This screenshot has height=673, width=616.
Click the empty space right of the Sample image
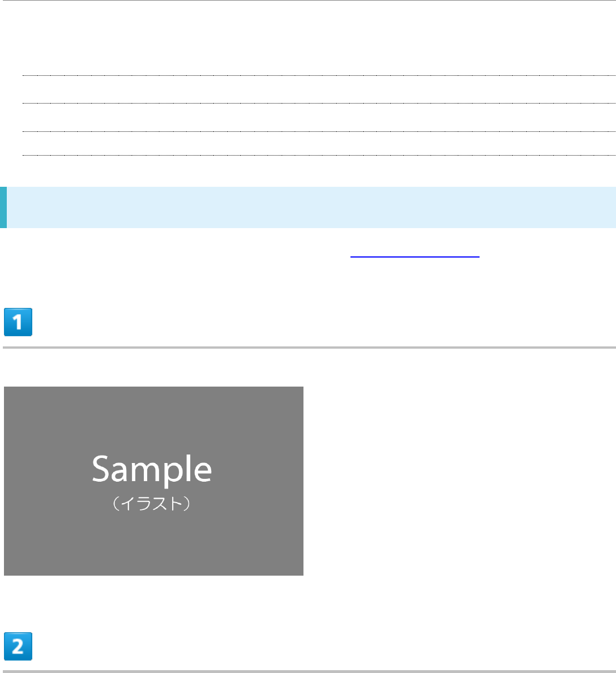pos(459,481)
